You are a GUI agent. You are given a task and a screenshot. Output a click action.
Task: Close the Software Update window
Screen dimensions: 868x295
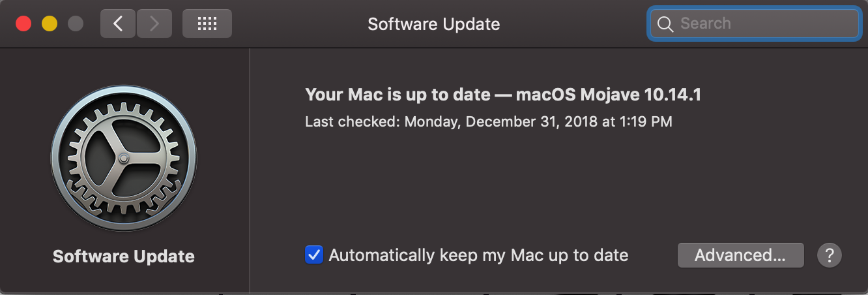(x=23, y=24)
